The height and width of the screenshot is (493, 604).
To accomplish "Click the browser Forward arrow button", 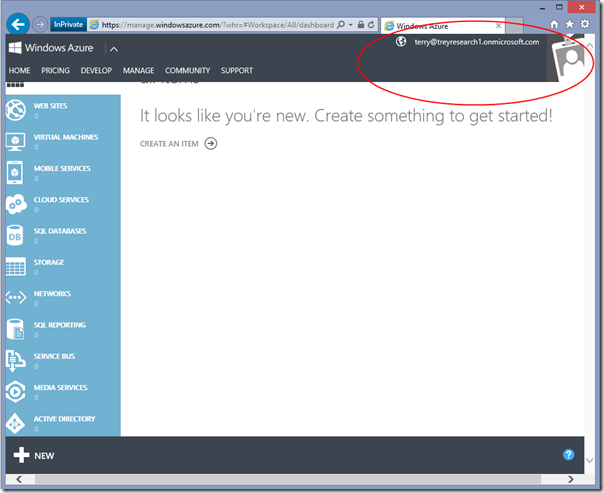I will (x=40, y=25).
